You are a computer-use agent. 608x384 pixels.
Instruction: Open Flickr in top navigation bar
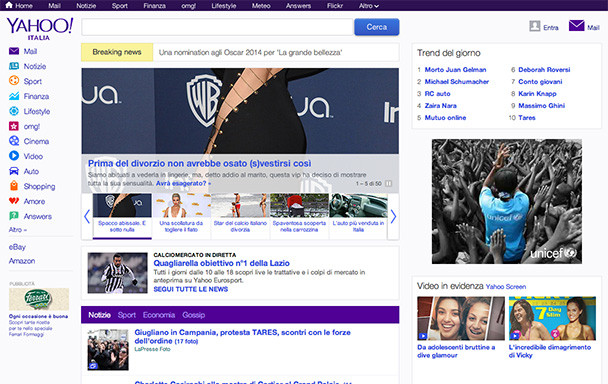point(335,6)
